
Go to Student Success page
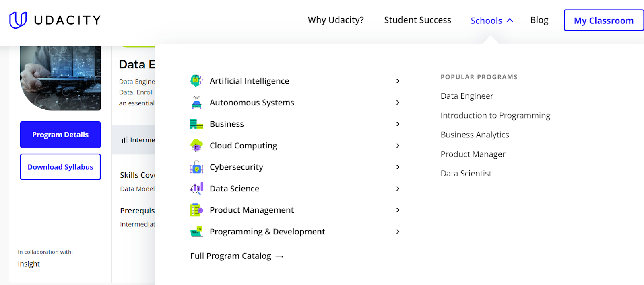point(417,20)
